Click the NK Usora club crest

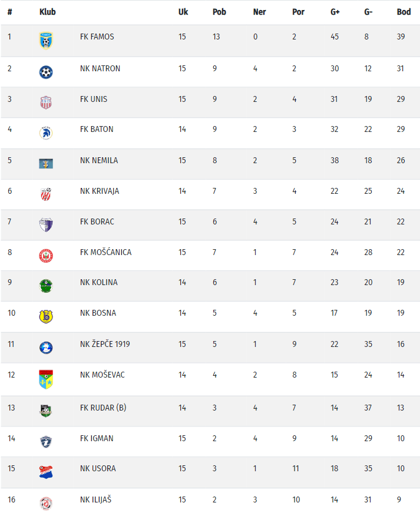(46, 472)
